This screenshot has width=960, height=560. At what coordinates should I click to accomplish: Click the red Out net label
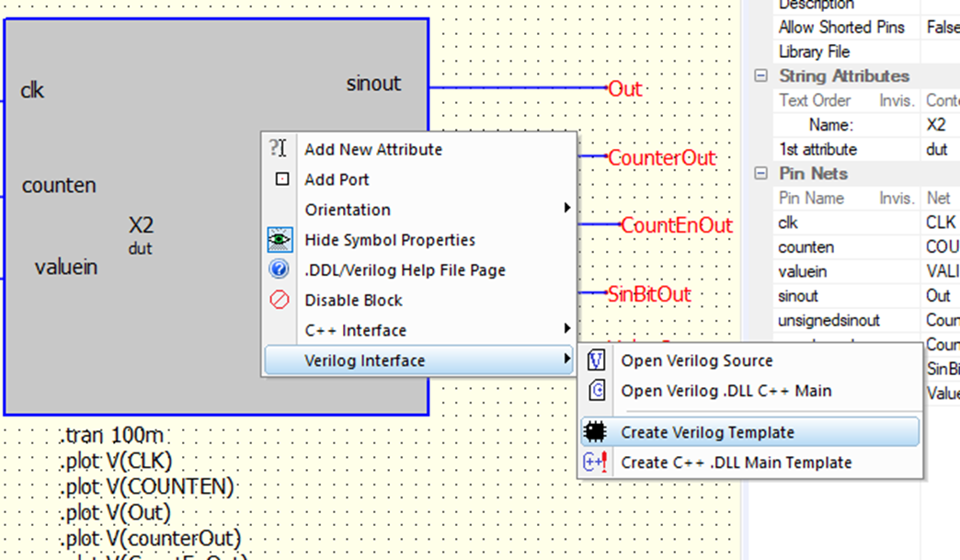[624, 89]
